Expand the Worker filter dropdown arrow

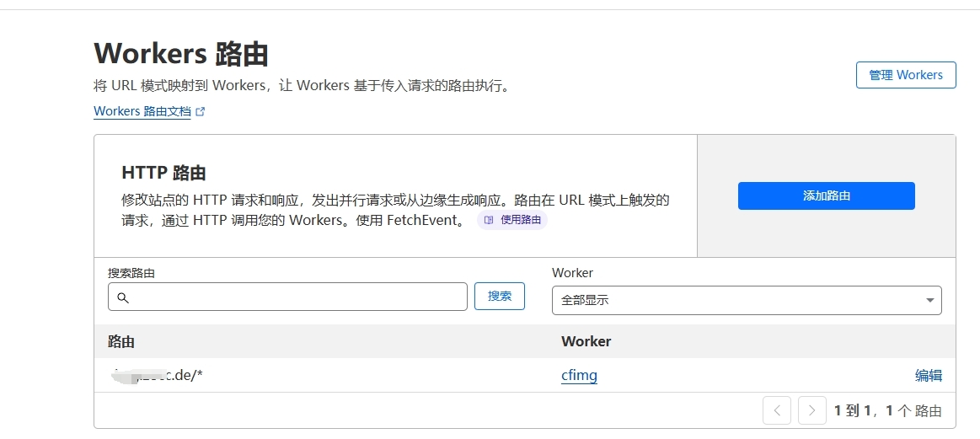click(929, 300)
